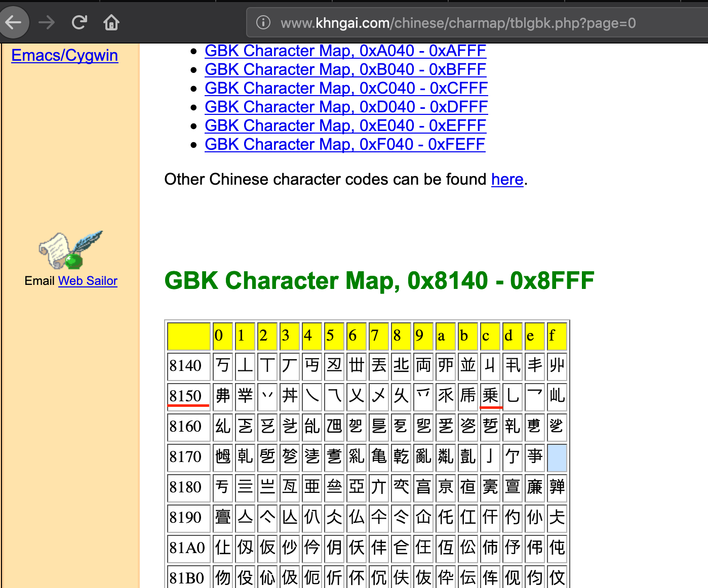Click column header 0 in character table

pos(223,336)
